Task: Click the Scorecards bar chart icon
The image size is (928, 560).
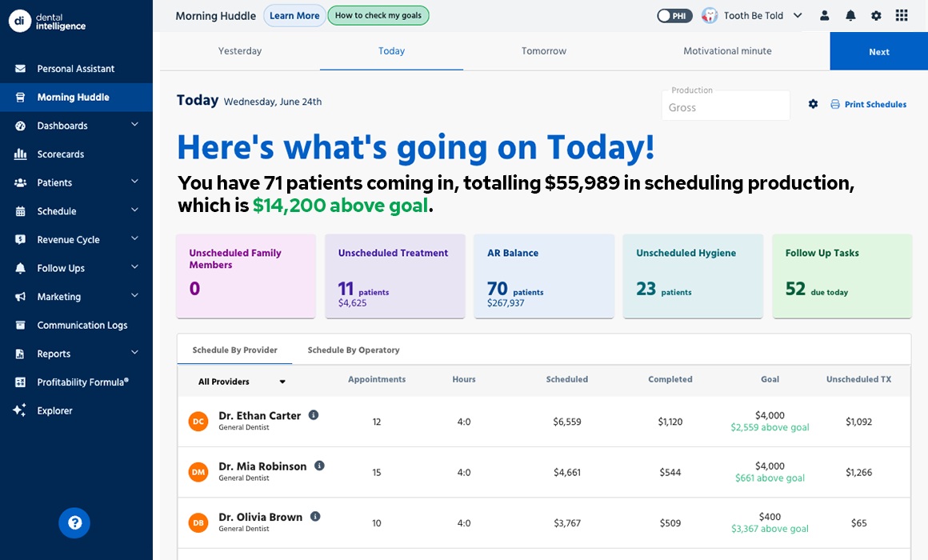Action: [x=20, y=154]
